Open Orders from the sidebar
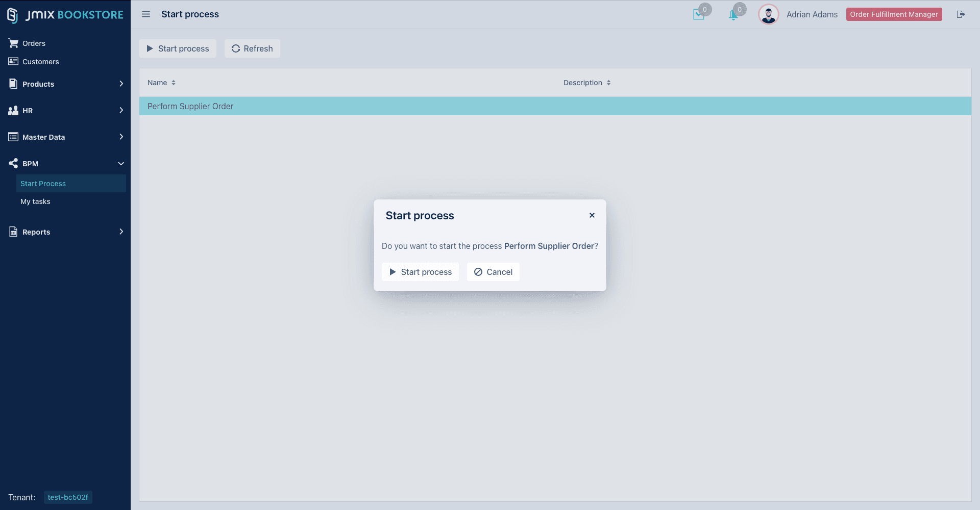 pyautogui.click(x=34, y=43)
